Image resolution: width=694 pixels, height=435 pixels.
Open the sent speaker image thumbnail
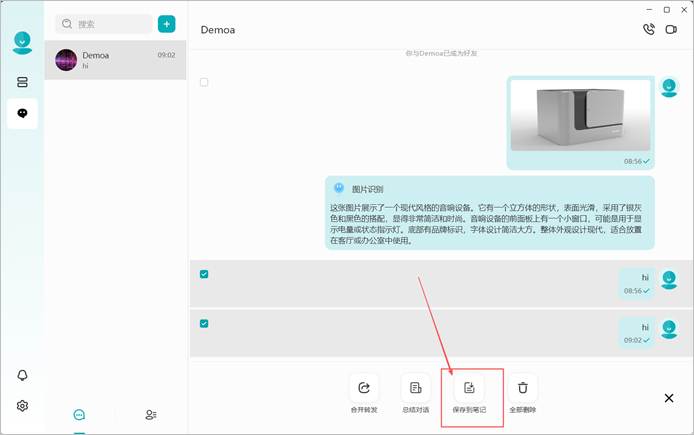pyautogui.click(x=580, y=115)
